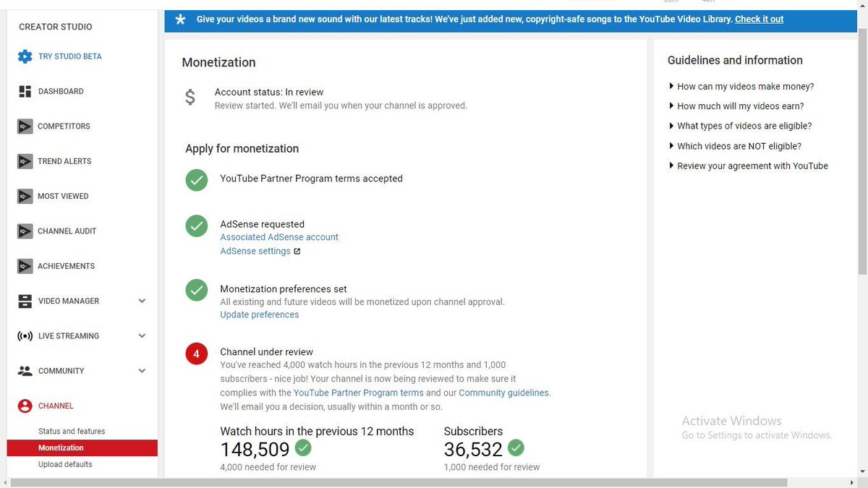Image resolution: width=868 pixels, height=488 pixels.
Task: Click the external link icon beside AdSense settings
Action: (297, 252)
